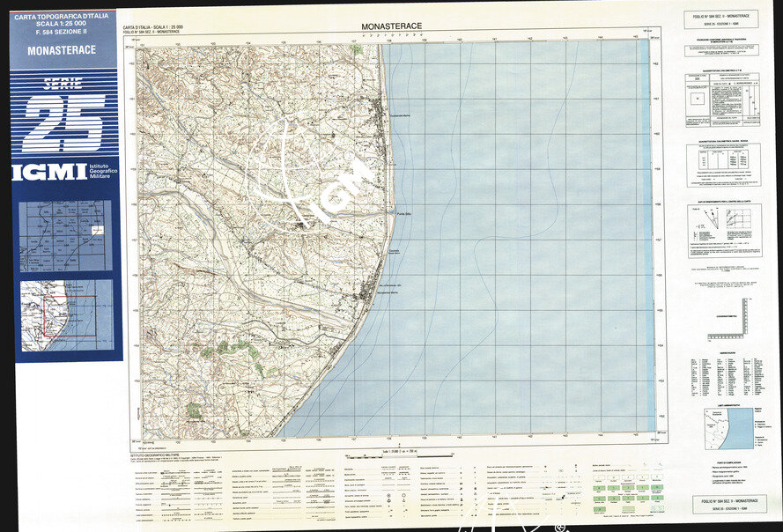Click MONASTERACE title on the blue cover
Image resolution: width=783 pixels, height=532 pixels.
62,51
